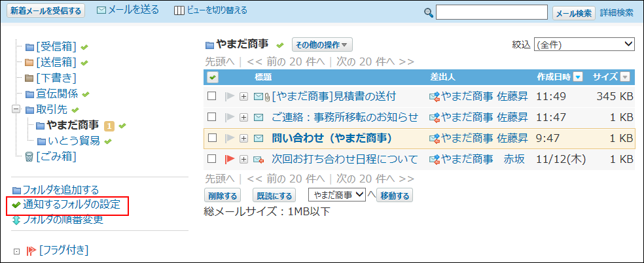644x263 pixels.
Task: Open the [下書き] drafts folder
Action: click(x=56, y=78)
